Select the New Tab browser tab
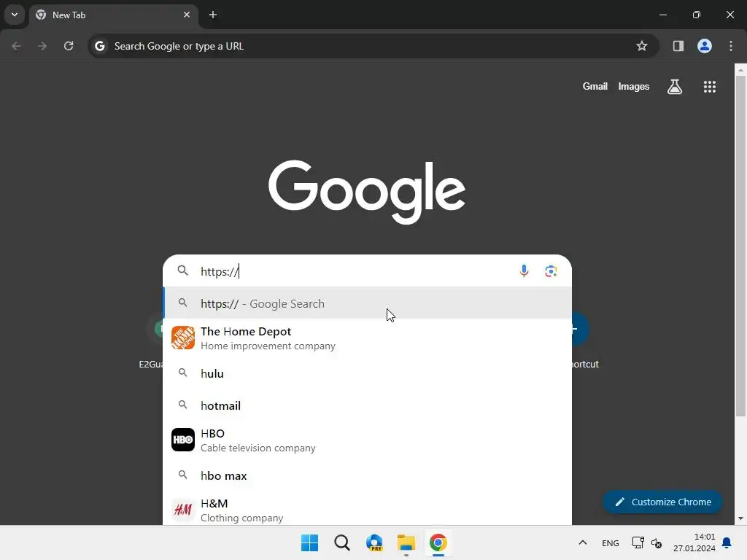The height and width of the screenshot is (560, 747). (x=113, y=15)
